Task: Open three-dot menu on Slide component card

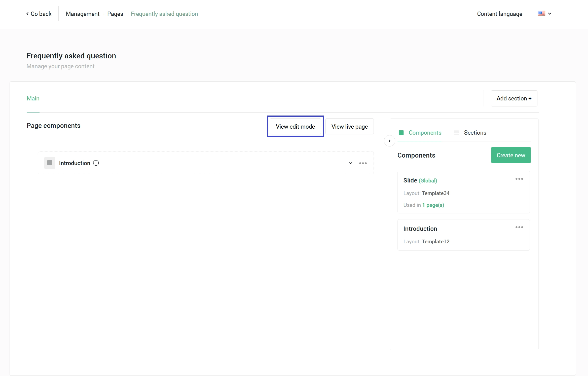Action: pos(519,179)
